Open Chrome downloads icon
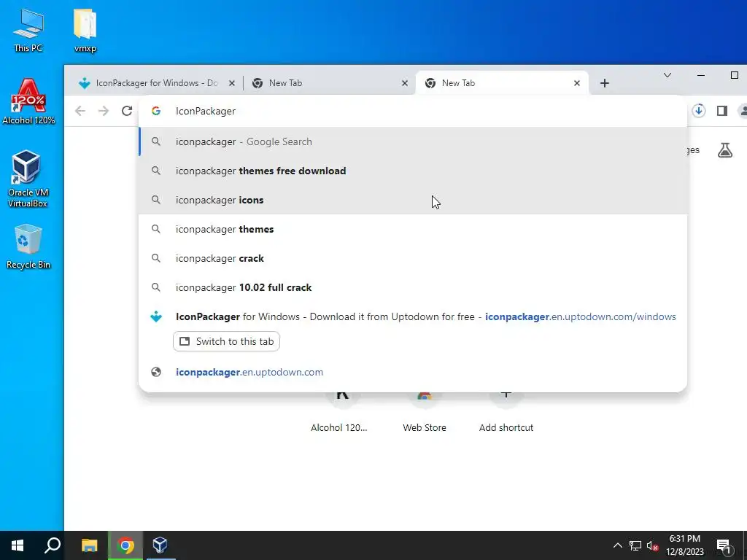This screenshot has height=560, width=747. (698, 111)
